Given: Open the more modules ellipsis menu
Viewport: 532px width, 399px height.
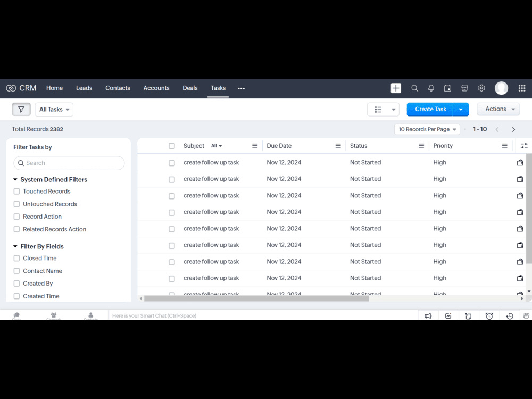Looking at the screenshot, I should 241,88.
